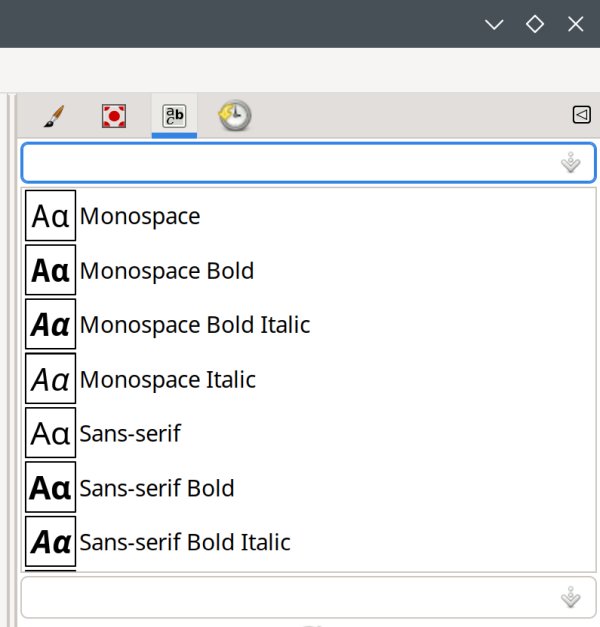Click the Sans-serif Bold Italic preview icon
Viewport: 600px width, 627px height.
point(50,542)
